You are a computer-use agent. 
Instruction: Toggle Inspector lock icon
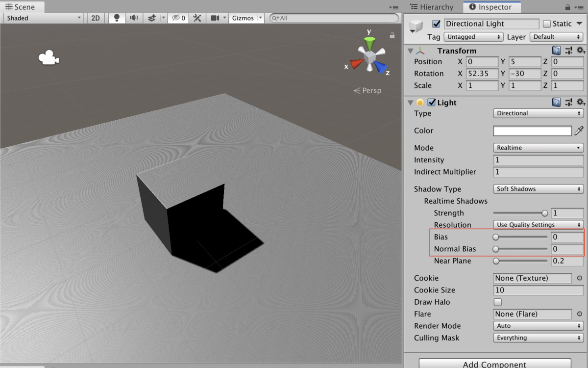[x=567, y=7]
